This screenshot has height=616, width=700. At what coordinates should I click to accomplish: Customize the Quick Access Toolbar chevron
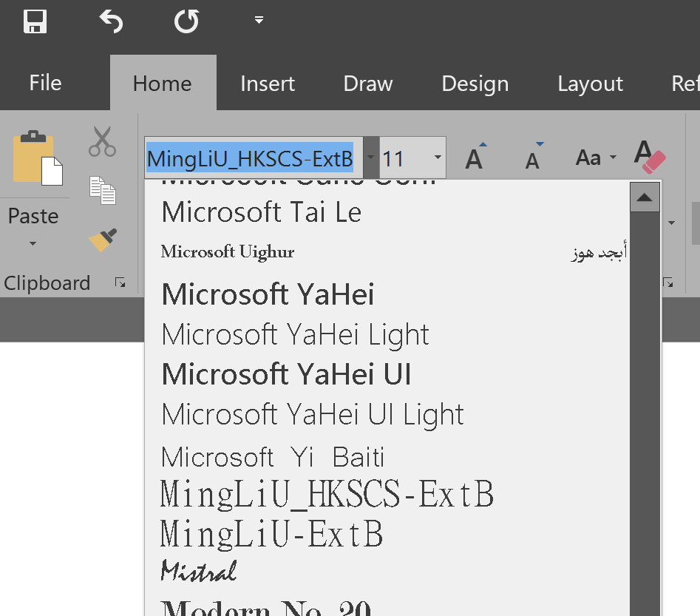(258, 19)
